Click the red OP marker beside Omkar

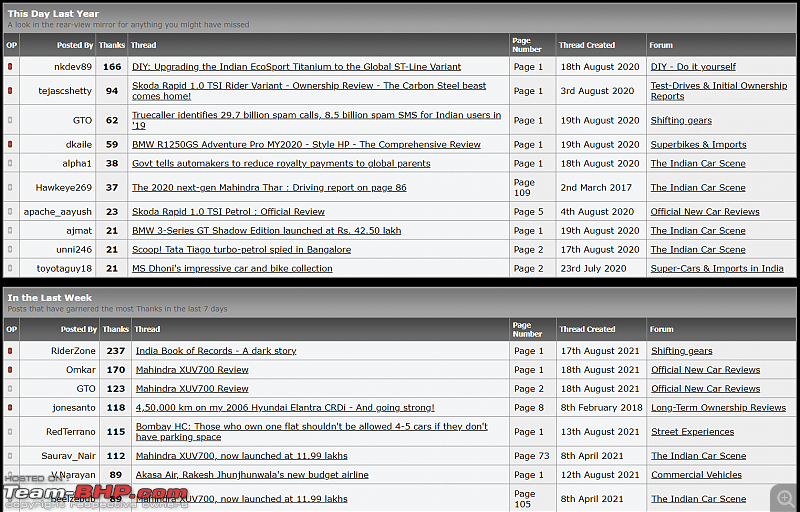pos(10,370)
